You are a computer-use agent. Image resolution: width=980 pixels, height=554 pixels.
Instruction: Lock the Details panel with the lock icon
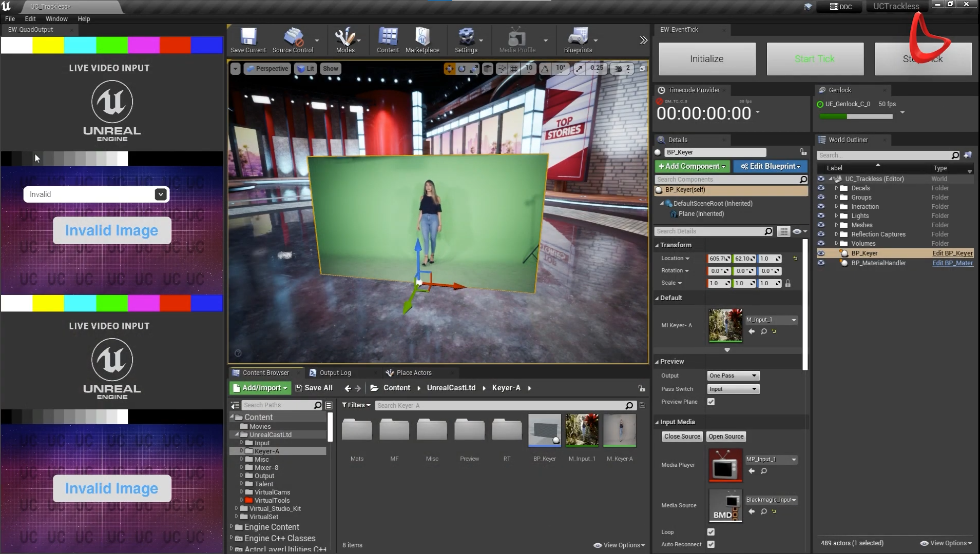[x=803, y=152]
